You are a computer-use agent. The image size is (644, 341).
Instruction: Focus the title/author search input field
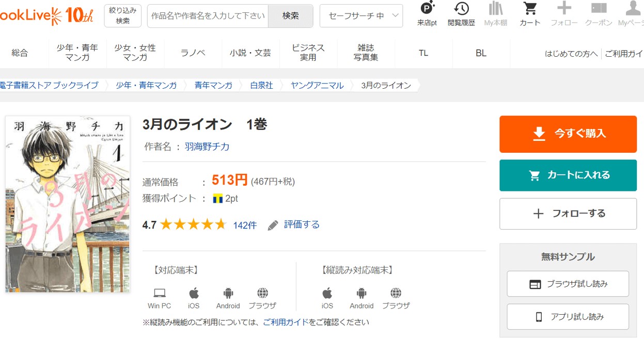pyautogui.click(x=208, y=16)
